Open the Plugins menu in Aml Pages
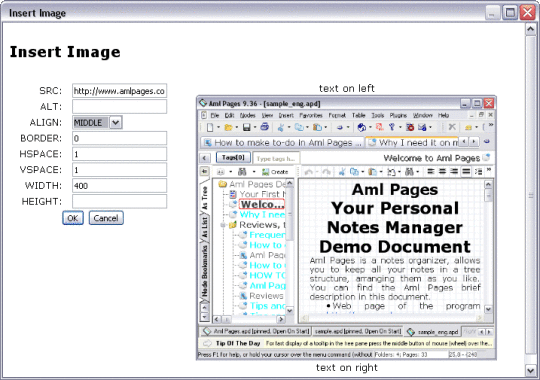Screen dimensions: 540x380 [398, 115]
